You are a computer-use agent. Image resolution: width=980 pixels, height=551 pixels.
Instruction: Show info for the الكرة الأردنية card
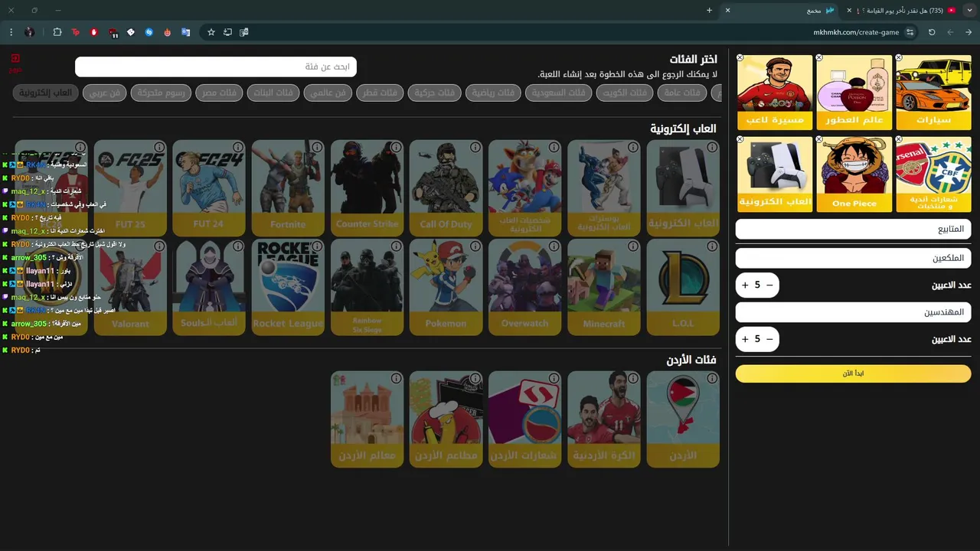point(632,378)
